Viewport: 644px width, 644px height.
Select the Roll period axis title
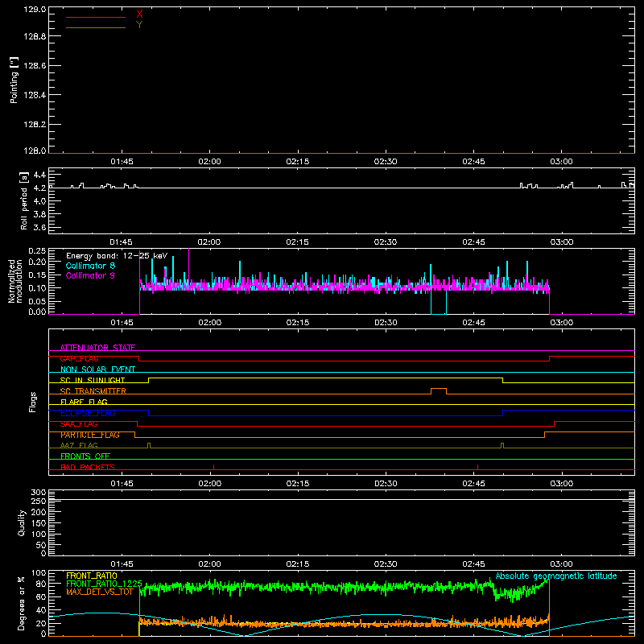pyautogui.click(x=24, y=200)
